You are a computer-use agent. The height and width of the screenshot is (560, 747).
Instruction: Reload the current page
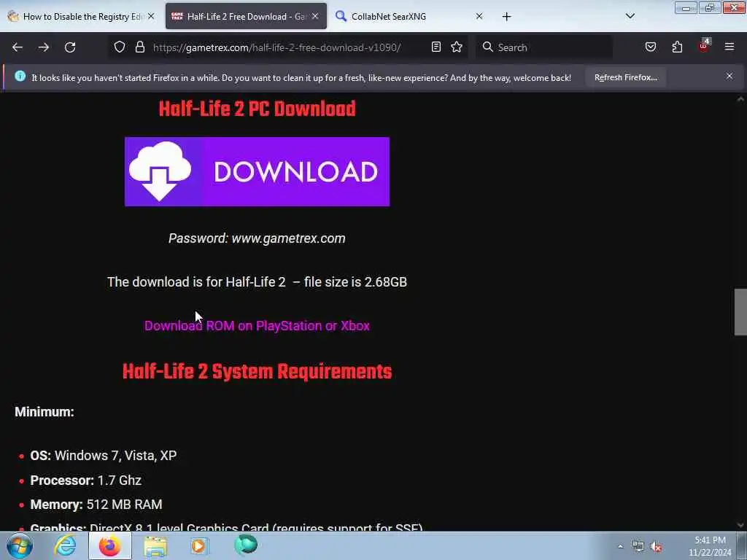click(70, 47)
